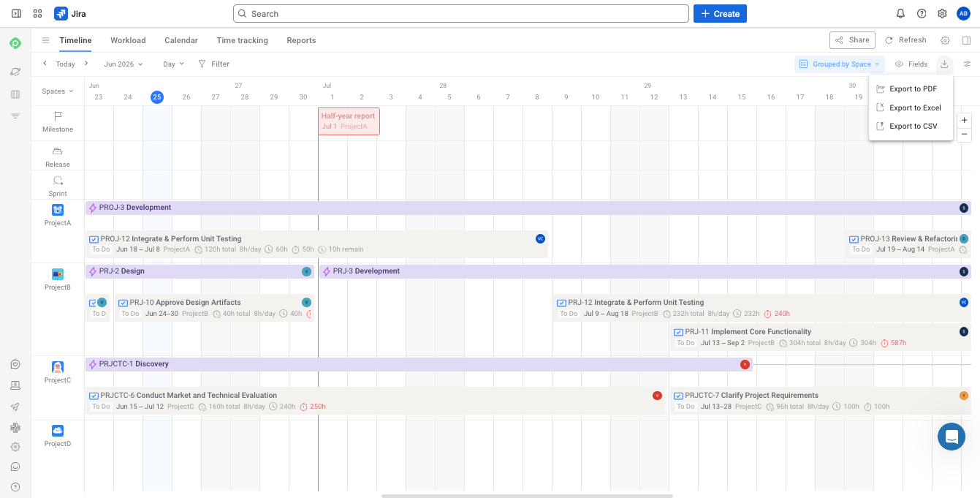The image size is (980, 498).
Task: Open the help icon at sidebar bottom
Action: (15, 487)
